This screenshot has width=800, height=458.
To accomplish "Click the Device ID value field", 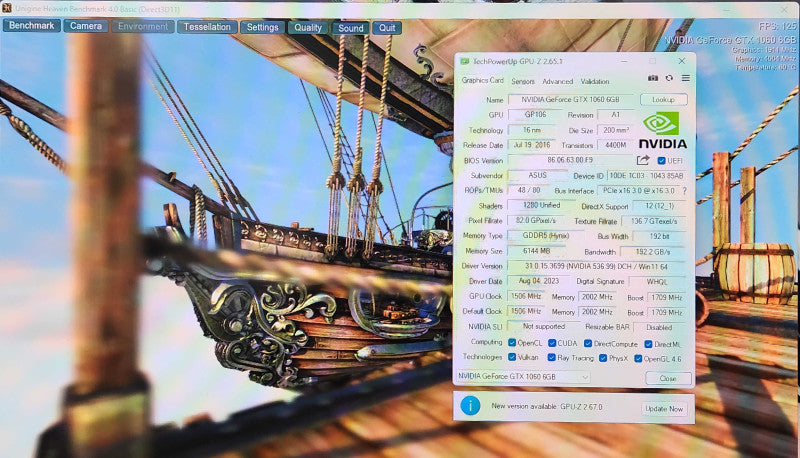I will coord(646,175).
